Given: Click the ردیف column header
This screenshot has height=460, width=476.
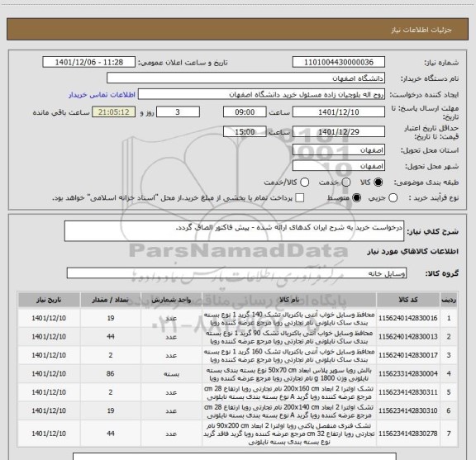Looking at the screenshot, I should click(x=449, y=300).
